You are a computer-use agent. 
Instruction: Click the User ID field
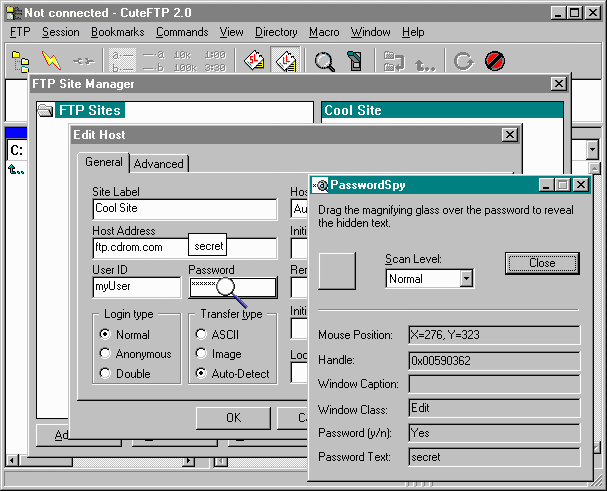(x=137, y=287)
